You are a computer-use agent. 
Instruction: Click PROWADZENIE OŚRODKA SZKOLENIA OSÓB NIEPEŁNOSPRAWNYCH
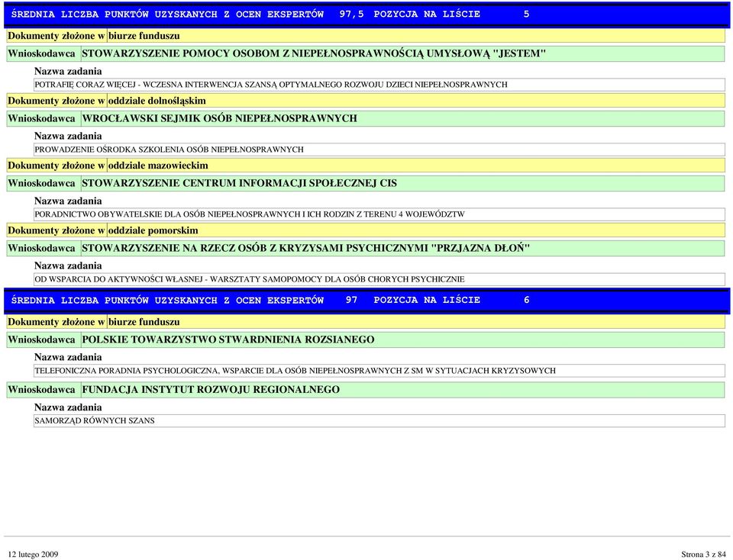[x=170, y=150]
